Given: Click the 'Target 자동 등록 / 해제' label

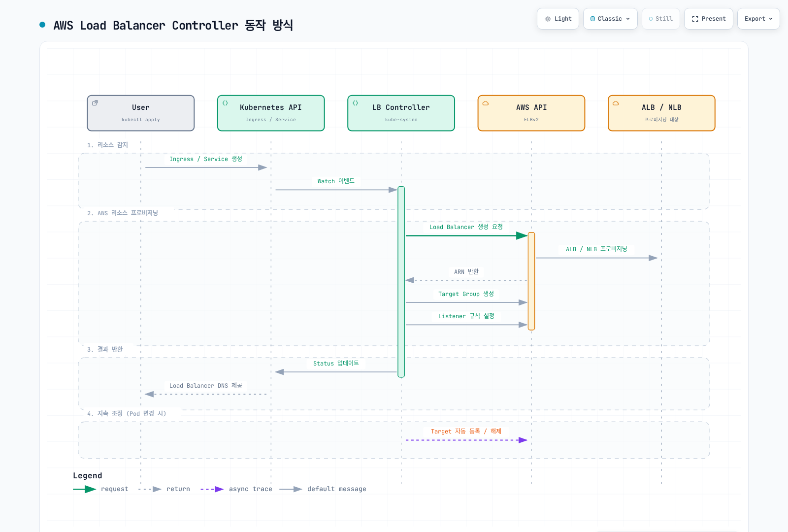Looking at the screenshot, I should point(466,432).
